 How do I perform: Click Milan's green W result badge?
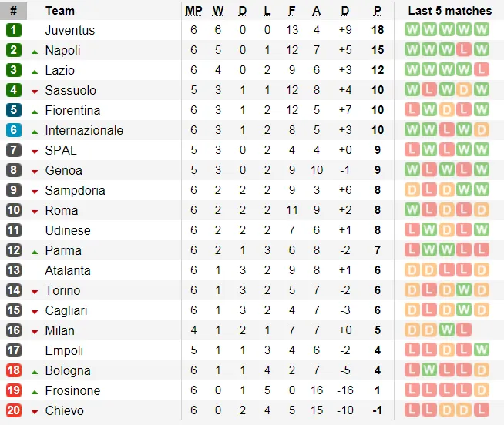(447, 330)
